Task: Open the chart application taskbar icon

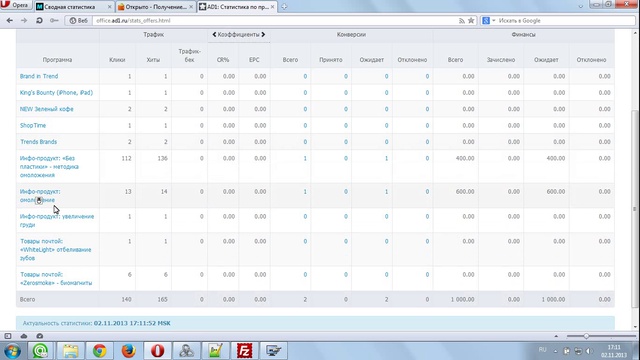Action: [x=216, y=351]
